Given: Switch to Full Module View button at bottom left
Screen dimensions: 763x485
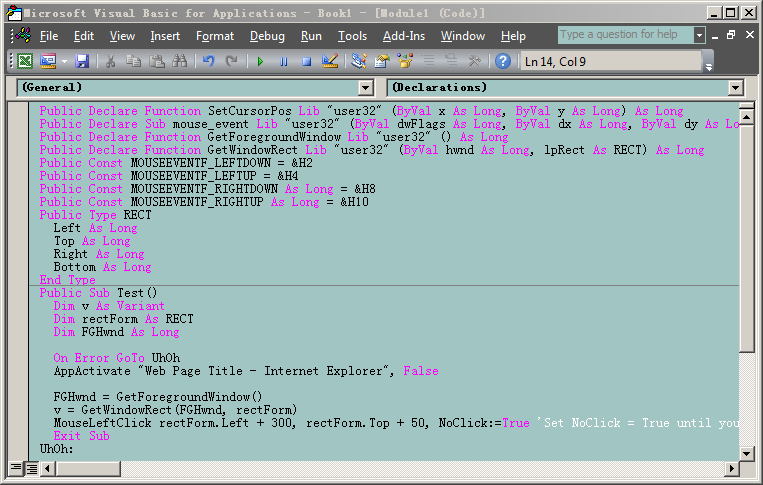Looking at the screenshot, I should (x=32, y=469).
